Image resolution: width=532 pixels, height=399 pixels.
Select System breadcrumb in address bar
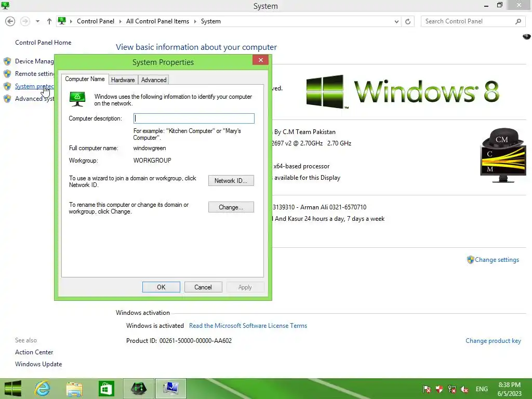click(x=211, y=21)
